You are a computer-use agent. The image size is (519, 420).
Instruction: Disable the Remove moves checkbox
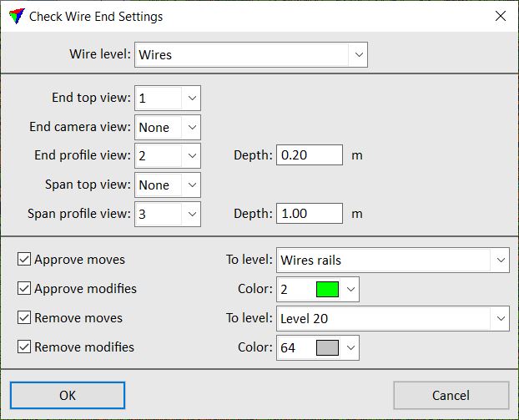[24, 317]
